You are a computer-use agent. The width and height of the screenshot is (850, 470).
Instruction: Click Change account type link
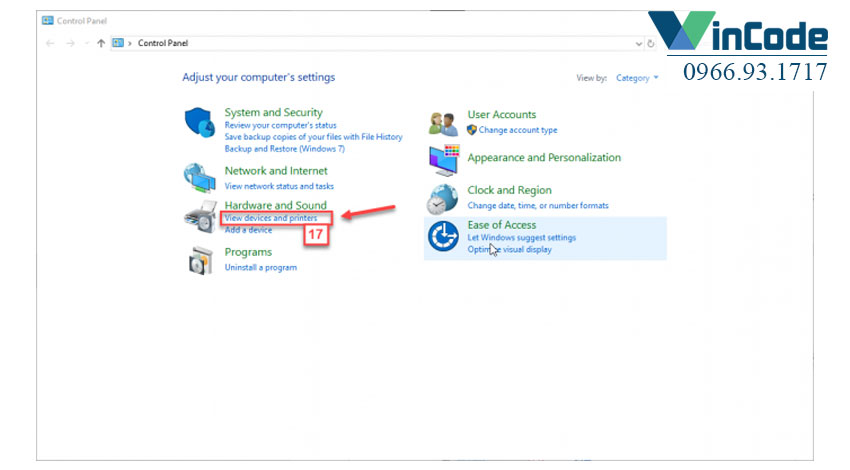coord(517,130)
